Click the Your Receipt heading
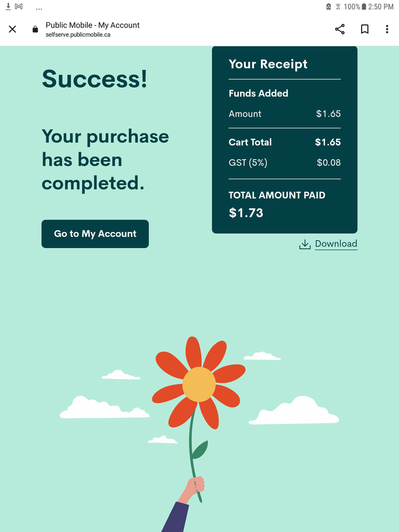The height and width of the screenshot is (532, 399). pos(268,64)
